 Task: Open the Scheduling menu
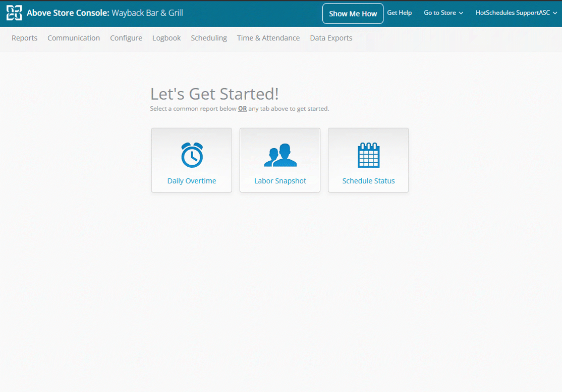(208, 38)
